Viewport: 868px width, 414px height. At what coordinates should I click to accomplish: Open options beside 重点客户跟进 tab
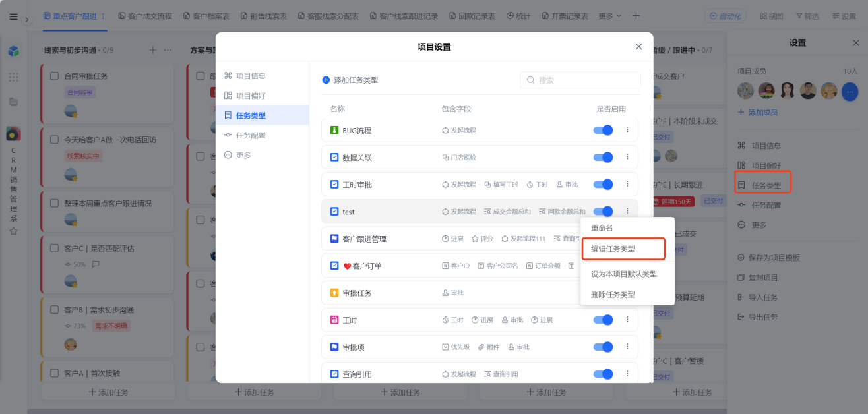coord(104,16)
